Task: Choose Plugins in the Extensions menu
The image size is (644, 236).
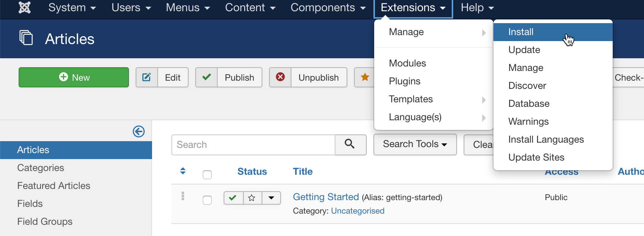Action: tap(405, 81)
